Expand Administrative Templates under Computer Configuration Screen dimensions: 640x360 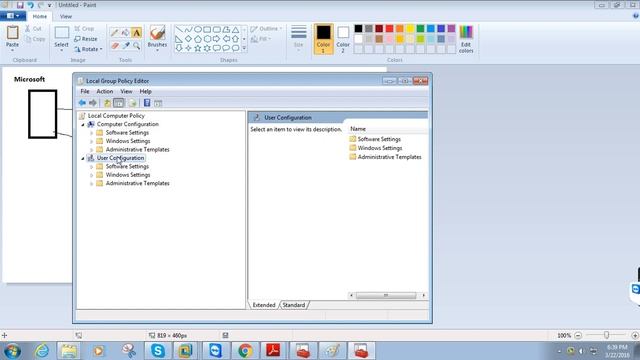(x=91, y=150)
